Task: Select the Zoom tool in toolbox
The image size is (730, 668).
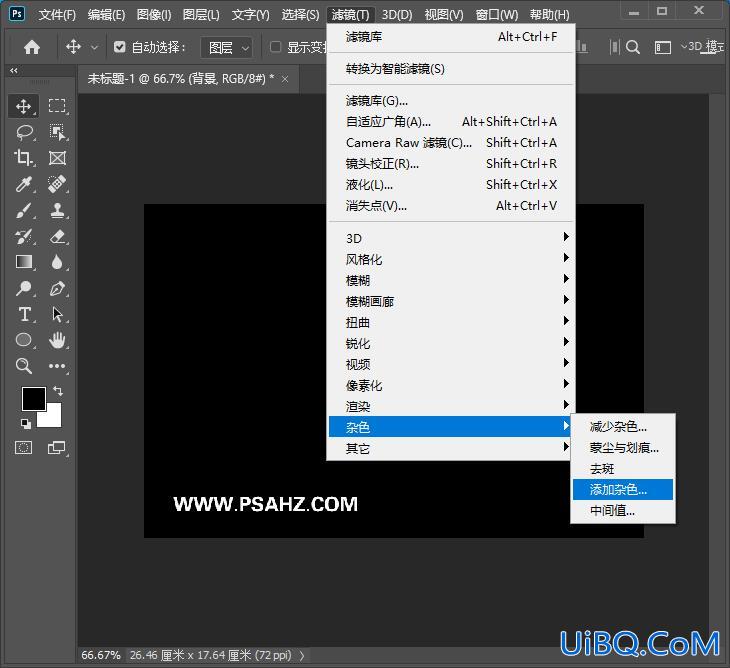Action: tap(23, 366)
